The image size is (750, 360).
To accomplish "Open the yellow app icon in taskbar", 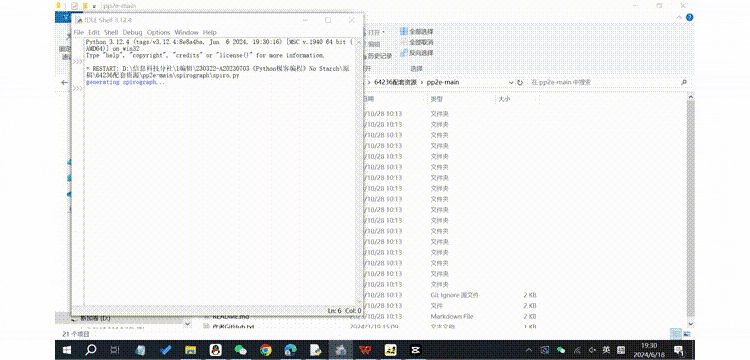I will [x=390, y=350].
